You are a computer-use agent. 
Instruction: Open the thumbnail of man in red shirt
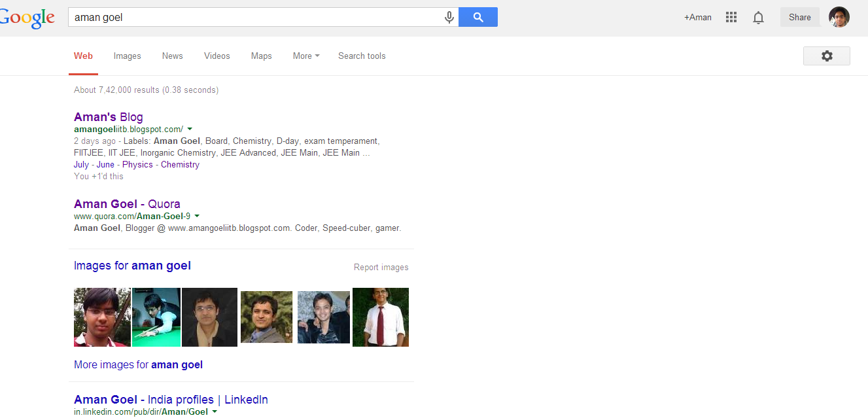click(x=102, y=317)
